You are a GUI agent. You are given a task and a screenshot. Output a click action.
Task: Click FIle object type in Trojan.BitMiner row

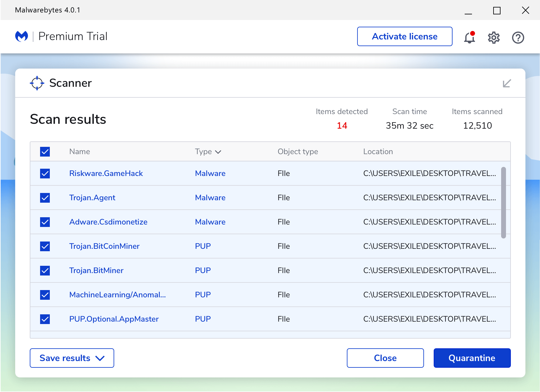pos(284,270)
